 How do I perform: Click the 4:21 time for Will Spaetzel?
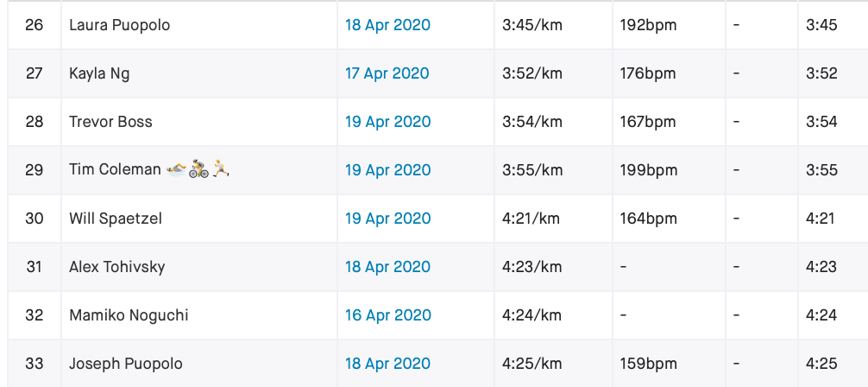[821, 219]
